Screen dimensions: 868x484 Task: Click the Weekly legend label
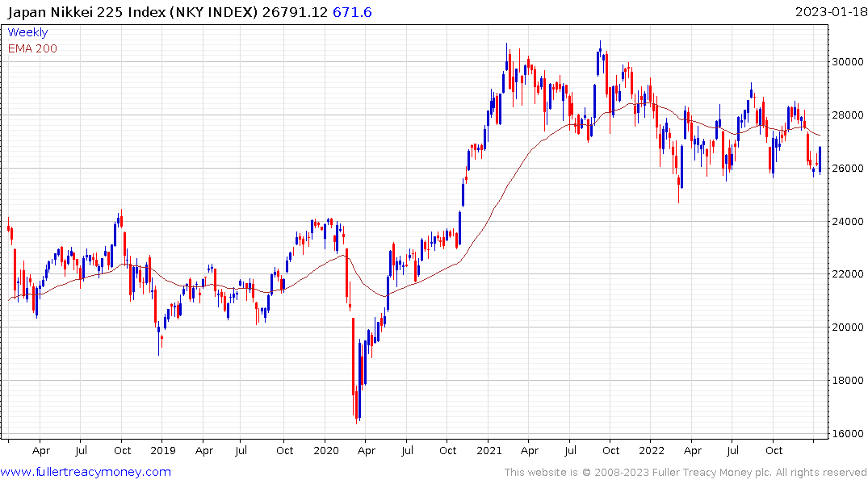27,32
